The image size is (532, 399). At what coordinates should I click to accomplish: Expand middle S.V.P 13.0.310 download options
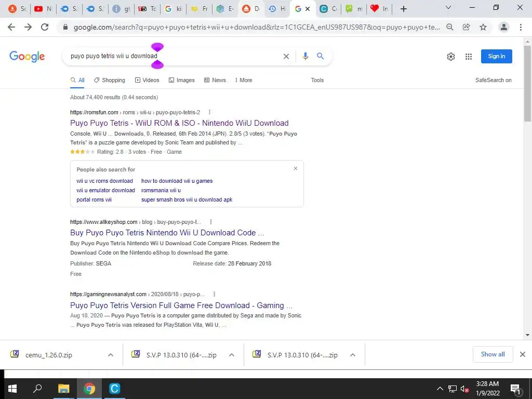click(232, 355)
